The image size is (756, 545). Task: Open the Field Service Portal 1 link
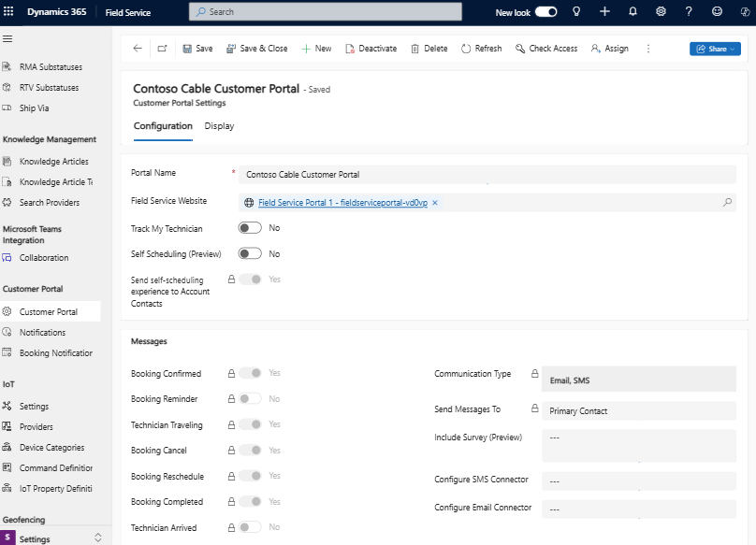342,203
